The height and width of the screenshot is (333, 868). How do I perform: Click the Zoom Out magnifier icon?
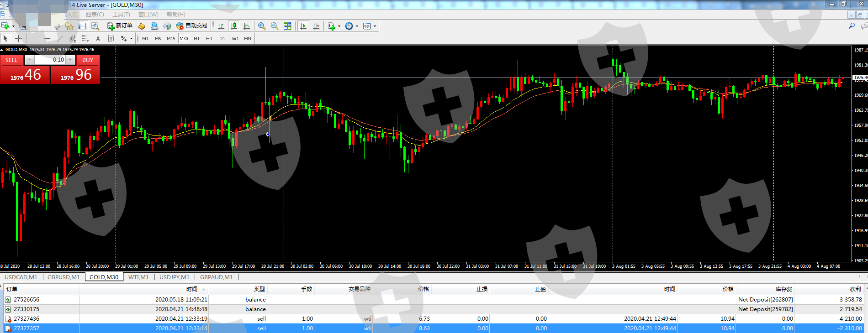(x=274, y=26)
